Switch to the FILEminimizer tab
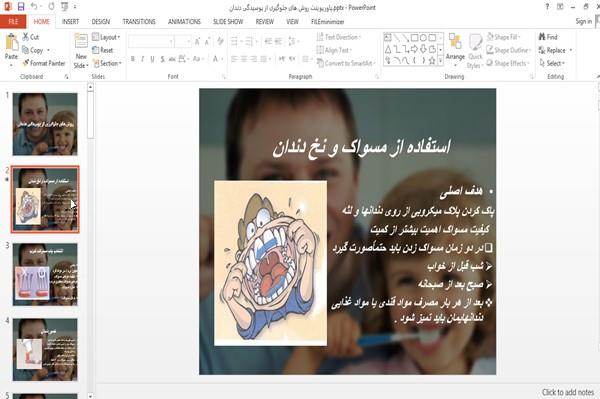 coord(327,21)
